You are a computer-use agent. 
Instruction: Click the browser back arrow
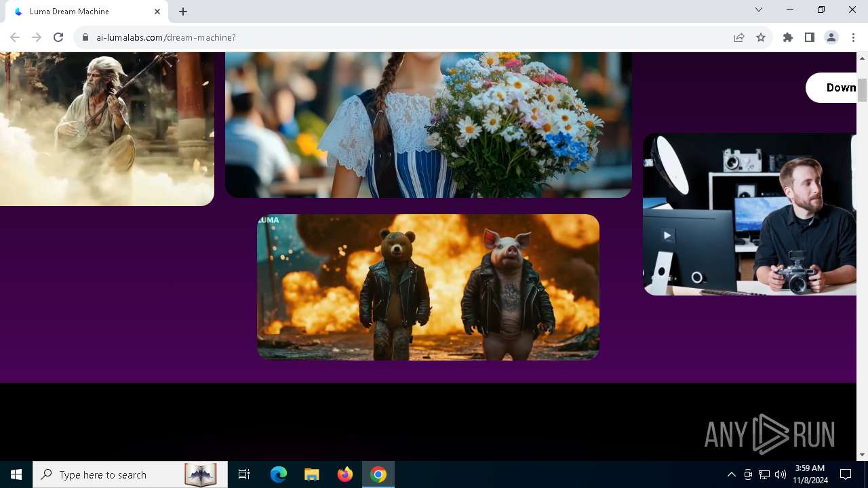coord(15,37)
